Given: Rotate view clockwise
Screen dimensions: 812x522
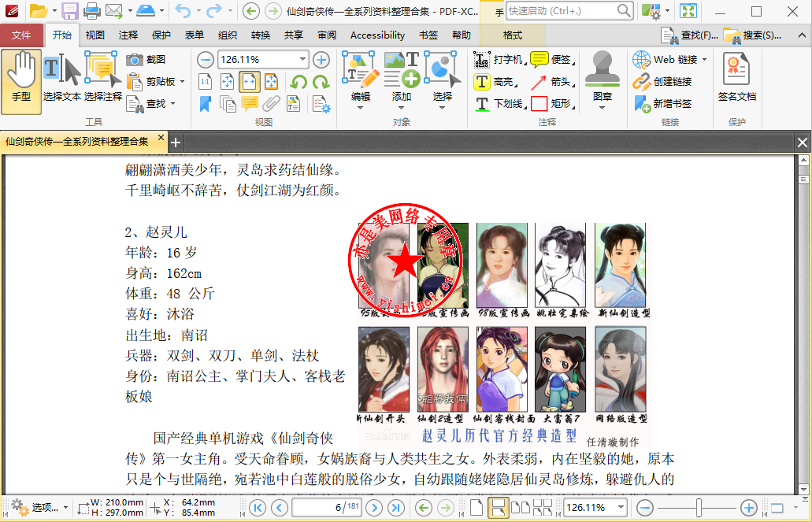Looking at the screenshot, I should pyautogui.click(x=321, y=81).
